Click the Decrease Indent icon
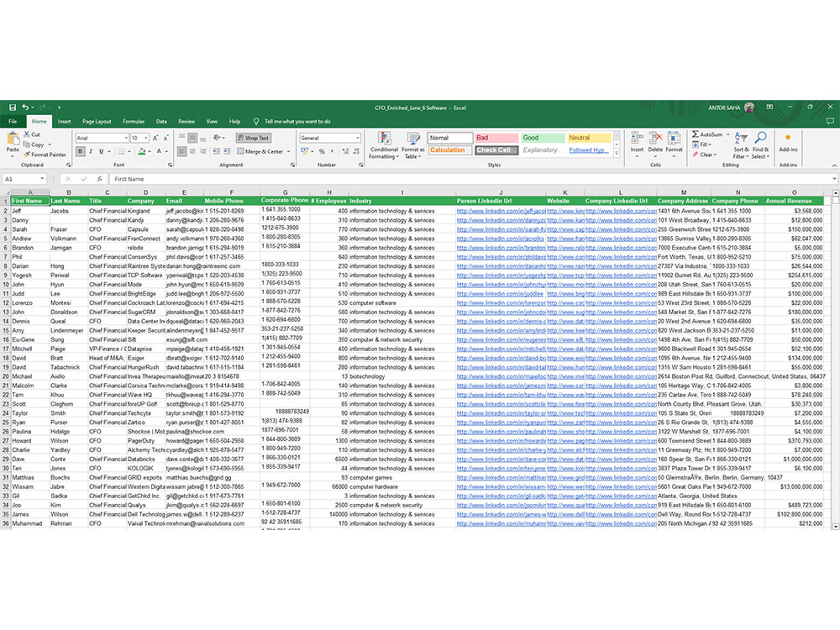The height and width of the screenshot is (630, 840). point(217,151)
